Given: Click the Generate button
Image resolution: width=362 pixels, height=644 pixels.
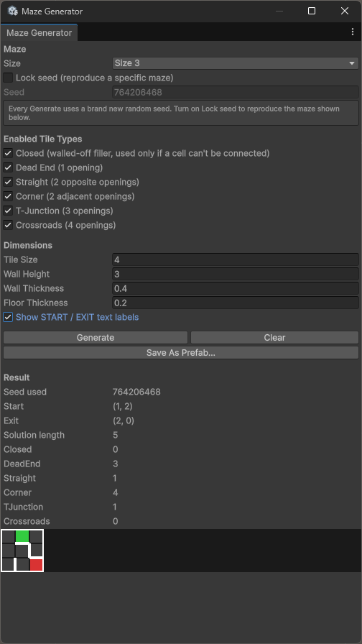Looking at the screenshot, I should pos(96,338).
